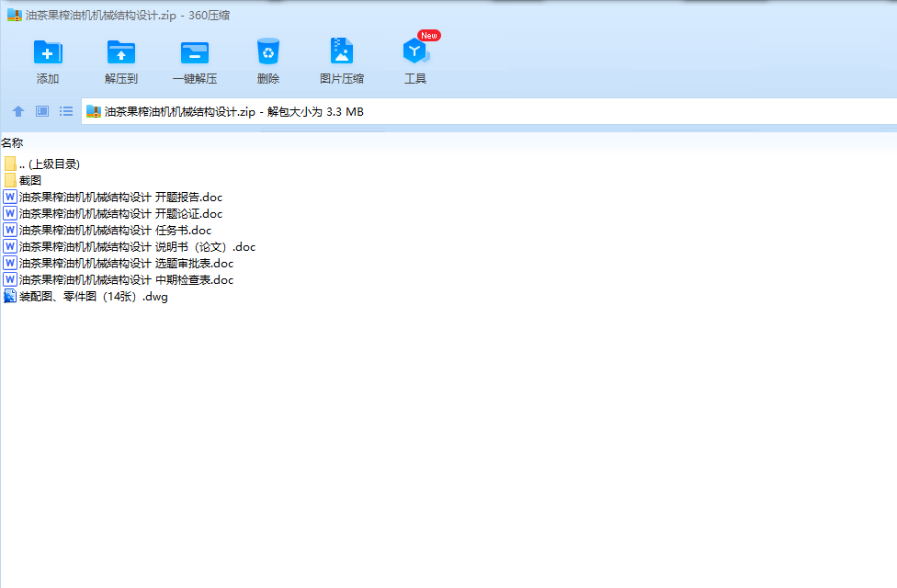Click the Word icon of 任务书.doc
Screen dimensions: 897x588
tap(10, 230)
